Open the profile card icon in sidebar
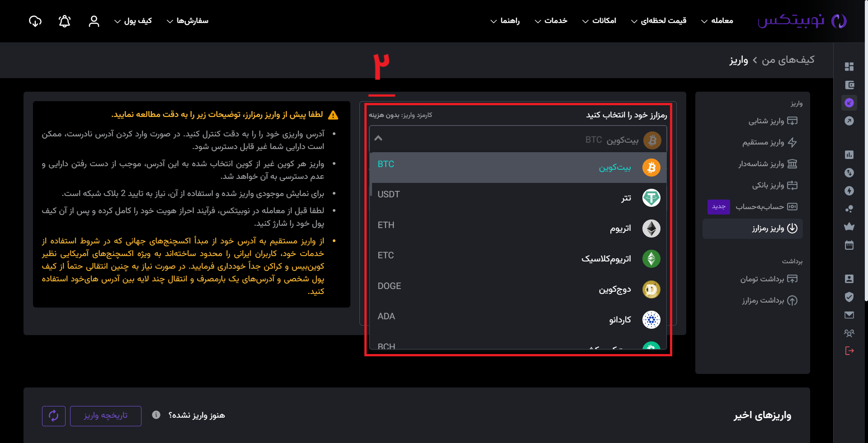This screenshot has width=868, height=443. tap(849, 279)
